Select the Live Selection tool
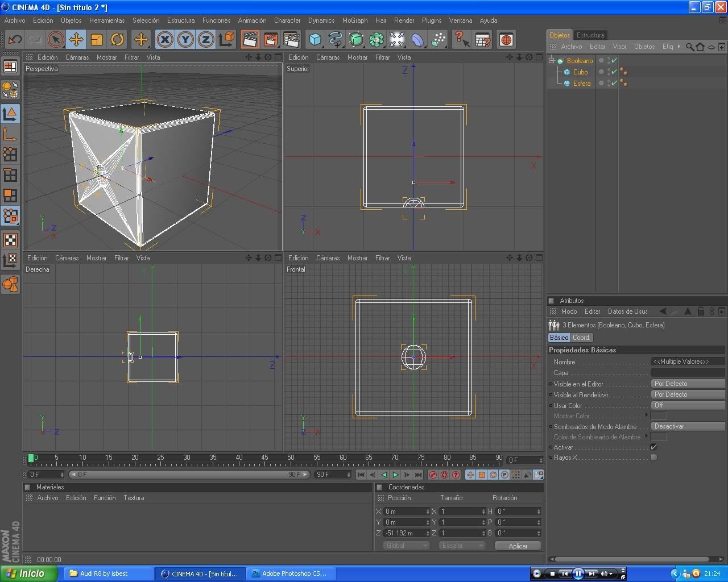The image size is (728, 582). [55, 39]
